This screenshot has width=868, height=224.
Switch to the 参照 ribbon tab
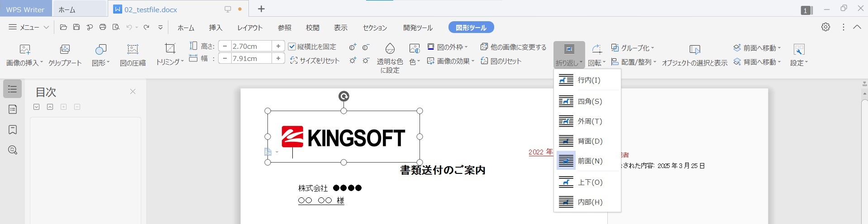pos(284,28)
